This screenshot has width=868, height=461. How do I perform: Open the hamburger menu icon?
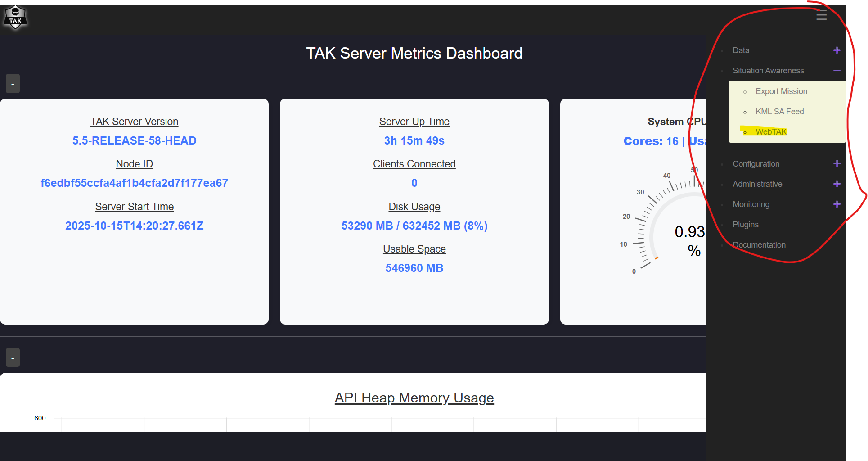tap(821, 15)
